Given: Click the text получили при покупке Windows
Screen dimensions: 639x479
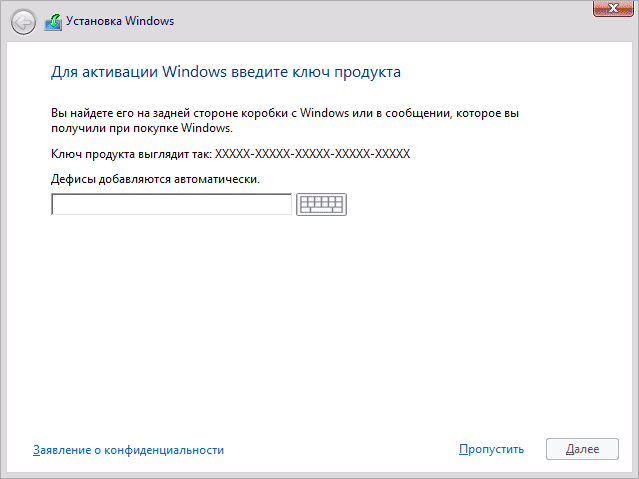Looking at the screenshot, I should pos(141,129).
